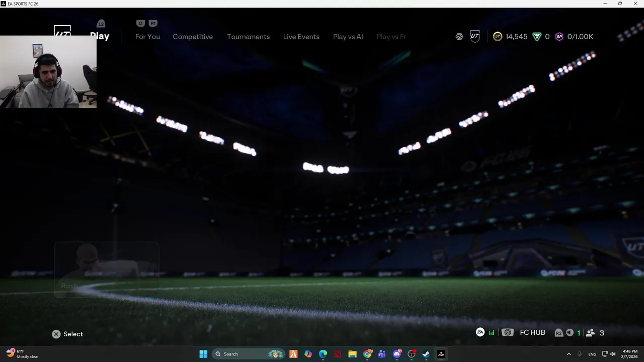Open OBS Studio from the taskbar

pos(412,354)
